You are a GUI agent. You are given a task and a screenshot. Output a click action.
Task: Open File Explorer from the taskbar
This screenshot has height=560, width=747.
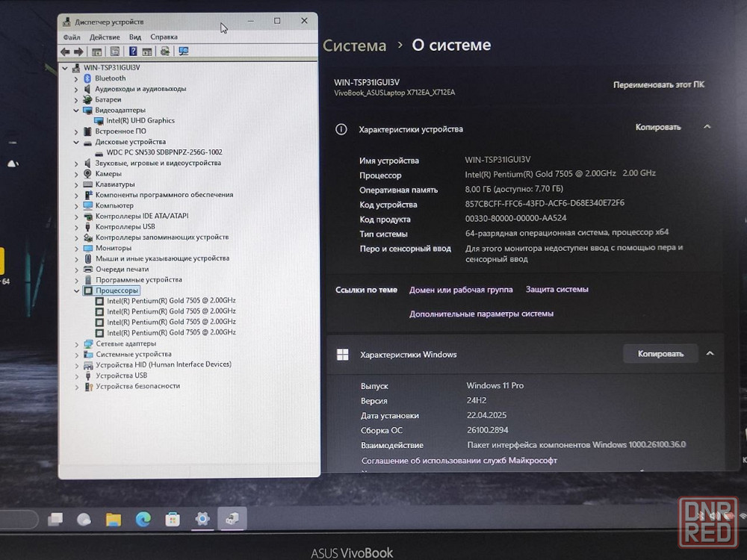(114, 519)
